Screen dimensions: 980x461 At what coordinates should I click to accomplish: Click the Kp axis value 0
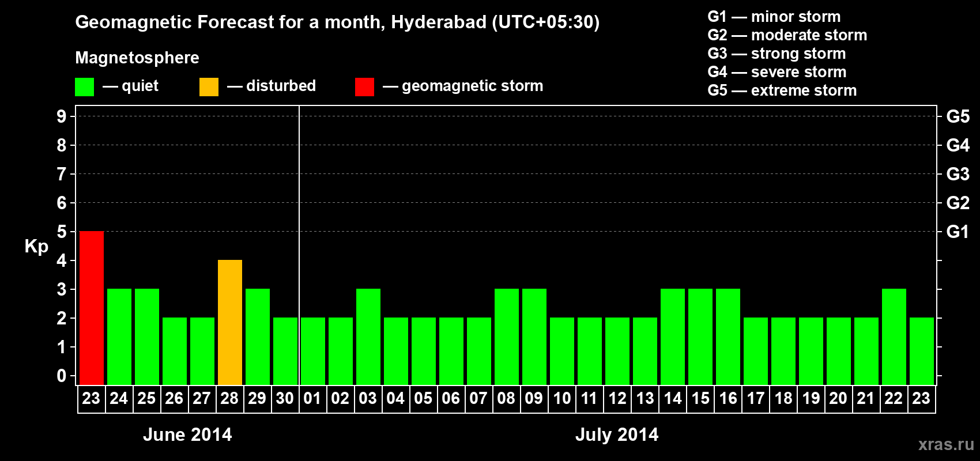[62, 376]
